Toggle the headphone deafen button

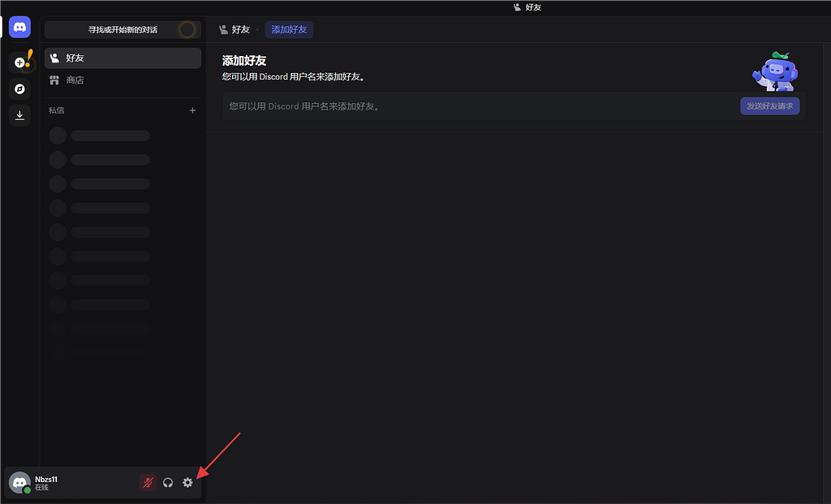tap(168, 483)
